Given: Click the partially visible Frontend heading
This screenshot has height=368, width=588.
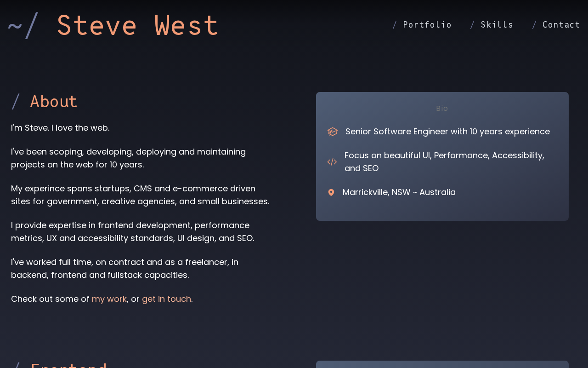Looking at the screenshot, I should 69,365.
